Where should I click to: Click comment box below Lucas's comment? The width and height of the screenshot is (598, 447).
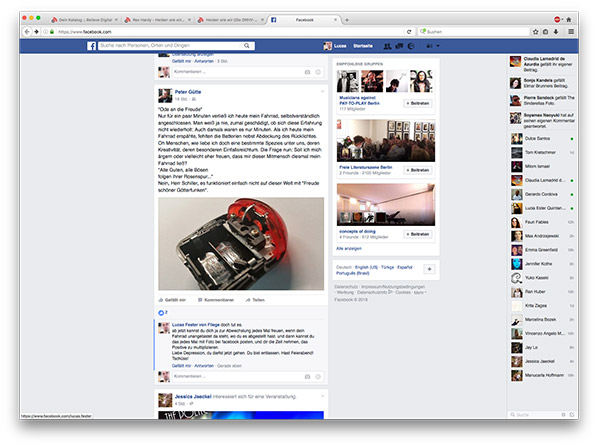click(248, 376)
